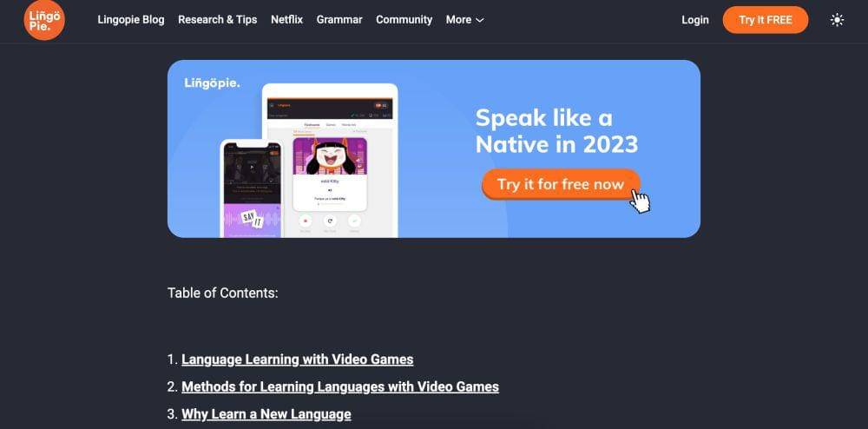This screenshot has width=868, height=429.
Task: Click the Lingopie wordmark inside the banner
Action: [x=212, y=83]
